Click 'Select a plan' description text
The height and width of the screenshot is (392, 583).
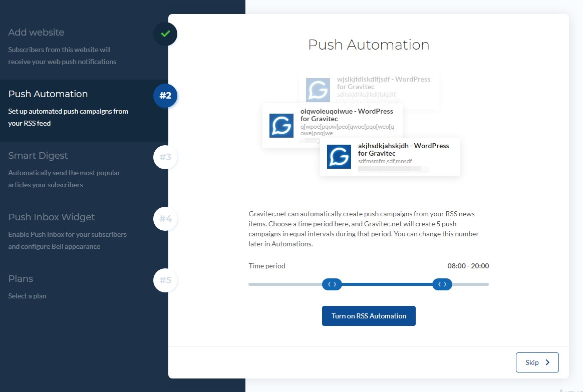point(27,296)
